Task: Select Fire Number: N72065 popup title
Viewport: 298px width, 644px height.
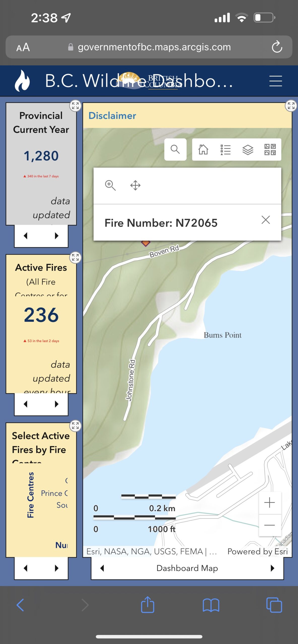Action: click(x=161, y=223)
